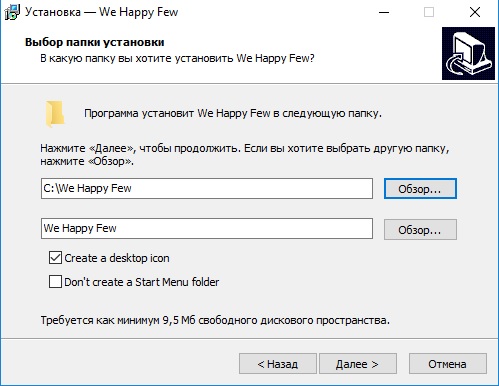Continue with the Далее button
Viewport: 499px width, 386px height.
click(x=358, y=364)
